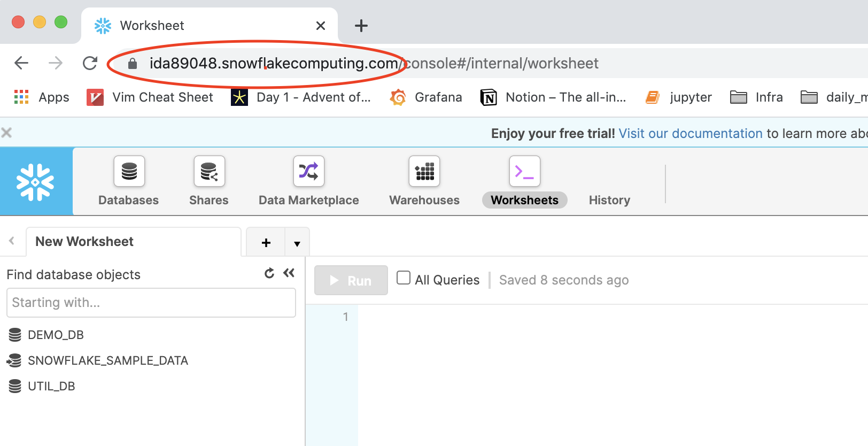Refresh the database objects list
868x446 pixels.
click(269, 273)
